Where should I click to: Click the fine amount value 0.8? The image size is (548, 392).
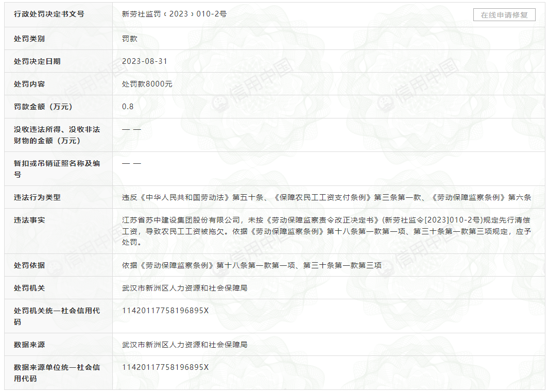[x=128, y=107]
